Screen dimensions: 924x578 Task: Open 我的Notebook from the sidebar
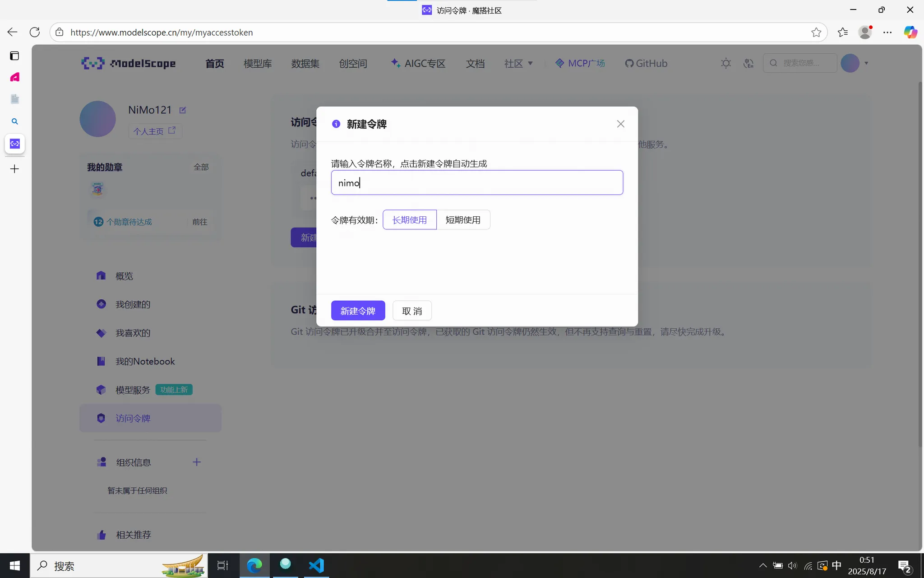145,361
